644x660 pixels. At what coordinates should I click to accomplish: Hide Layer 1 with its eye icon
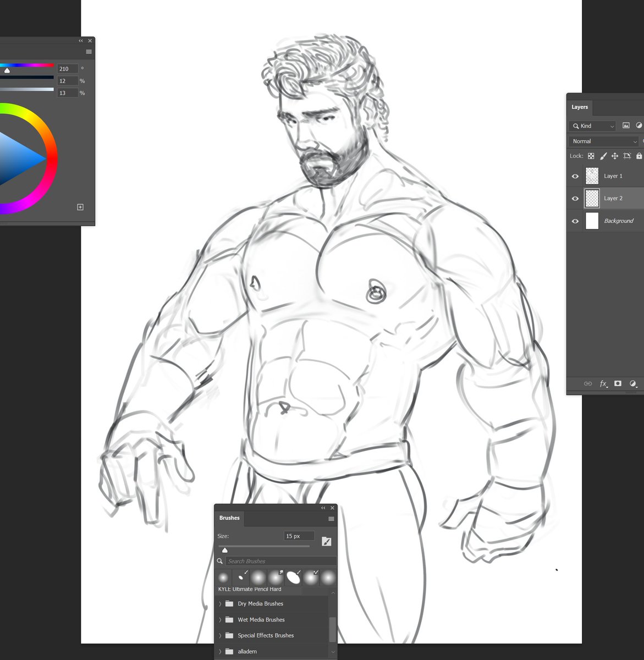tap(575, 176)
